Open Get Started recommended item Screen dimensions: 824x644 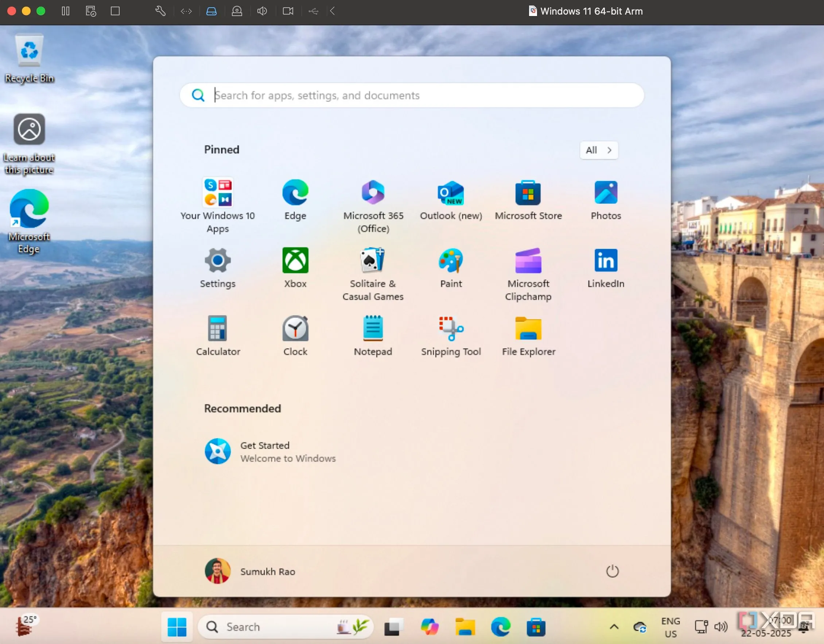270,451
